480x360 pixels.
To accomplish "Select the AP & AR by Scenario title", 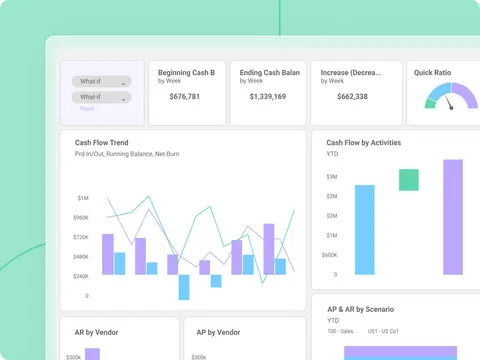I will (361, 309).
